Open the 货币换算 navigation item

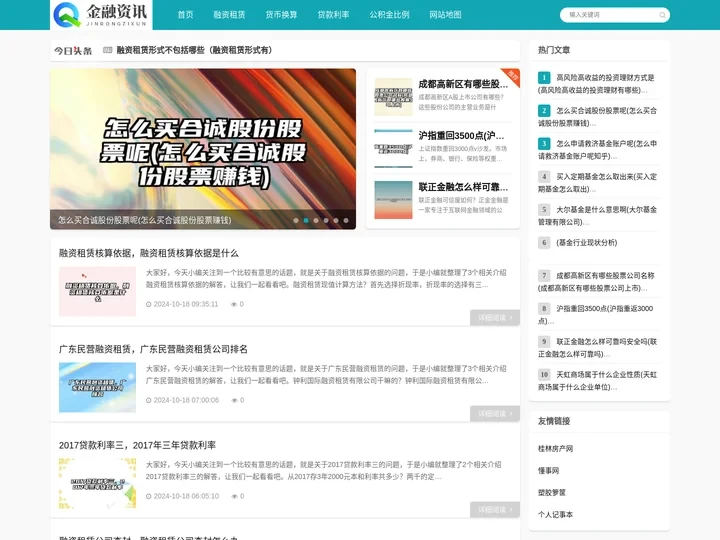281,15
